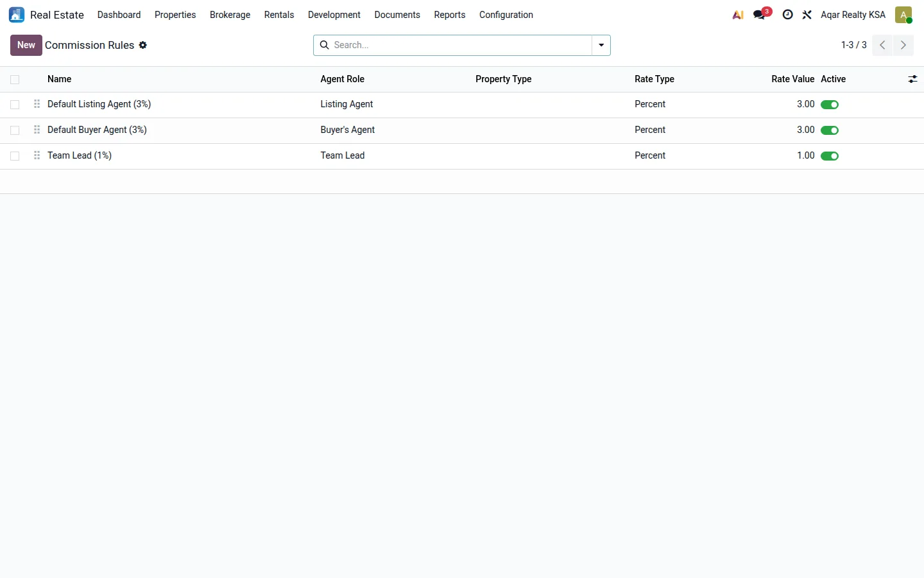Open the Reports menu
Image resolution: width=924 pixels, height=578 pixels.
(x=450, y=15)
